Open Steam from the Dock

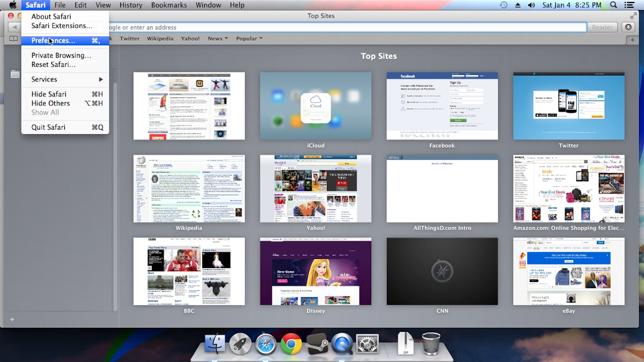pos(316,344)
